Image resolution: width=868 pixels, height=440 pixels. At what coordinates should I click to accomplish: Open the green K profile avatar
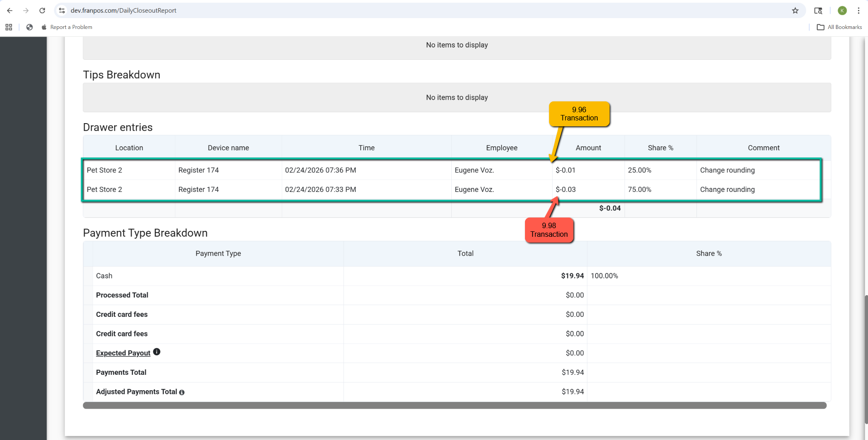pos(842,10)
